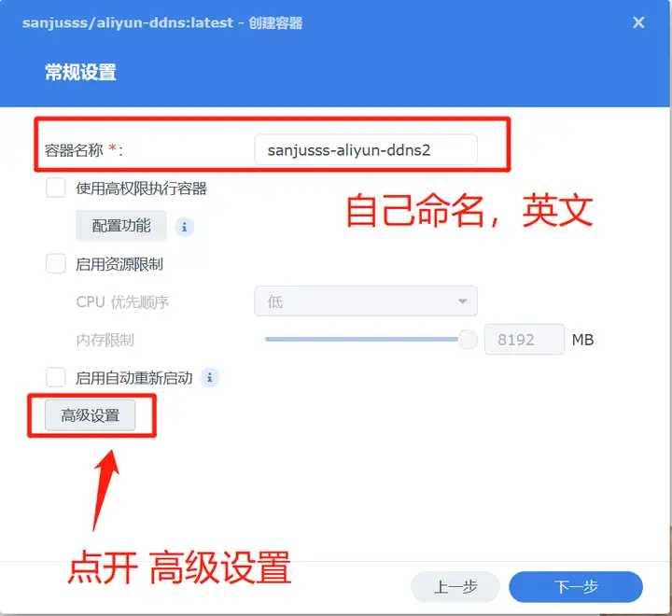Click the 容器名称 label
672x616 pixels.
(74, 150)
